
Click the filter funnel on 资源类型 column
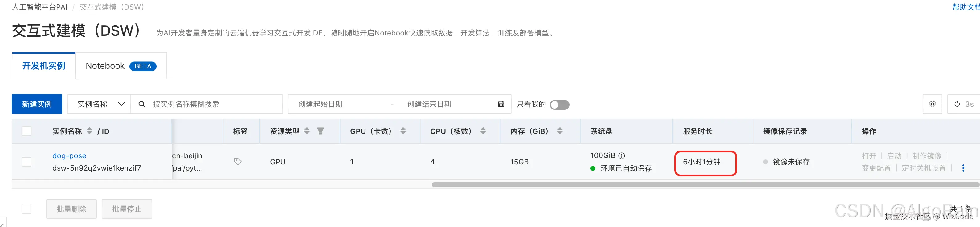tap(320, 131)
